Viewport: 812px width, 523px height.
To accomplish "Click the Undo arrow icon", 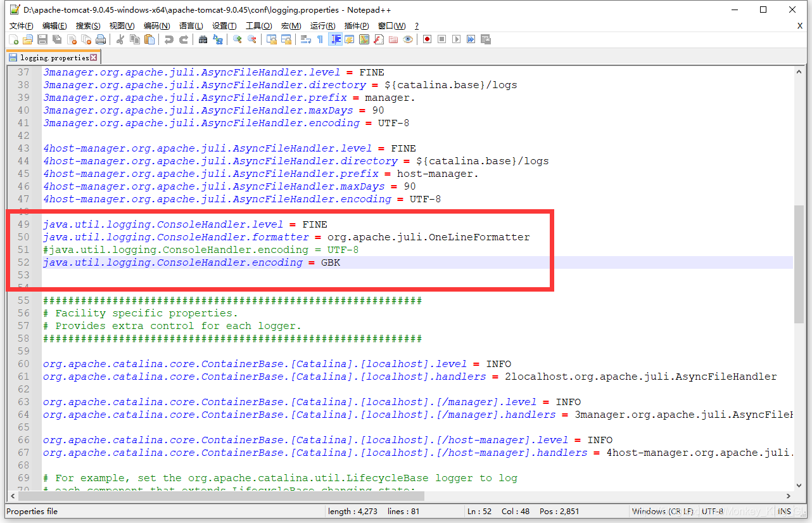I will tap(168, 39).
